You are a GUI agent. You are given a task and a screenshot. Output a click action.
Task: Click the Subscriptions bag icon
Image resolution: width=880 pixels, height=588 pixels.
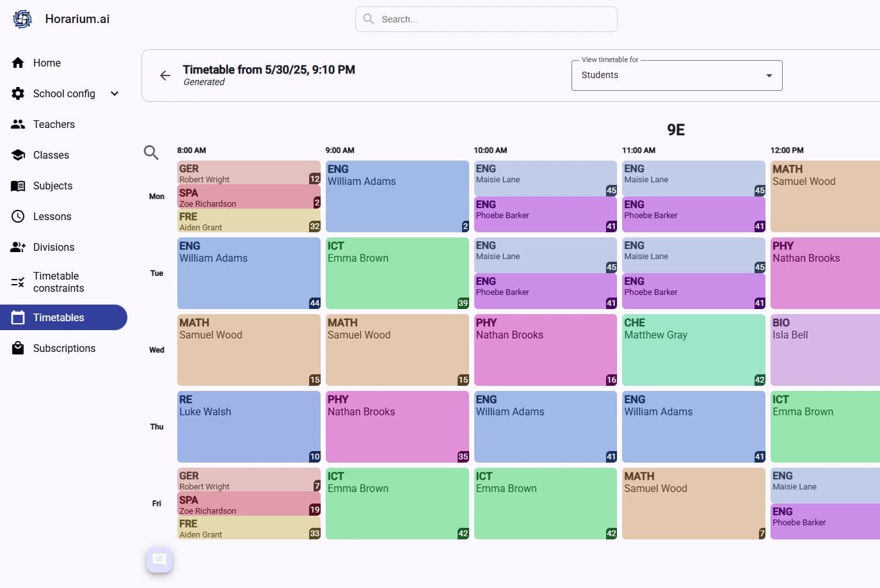[x=18, y=348]
